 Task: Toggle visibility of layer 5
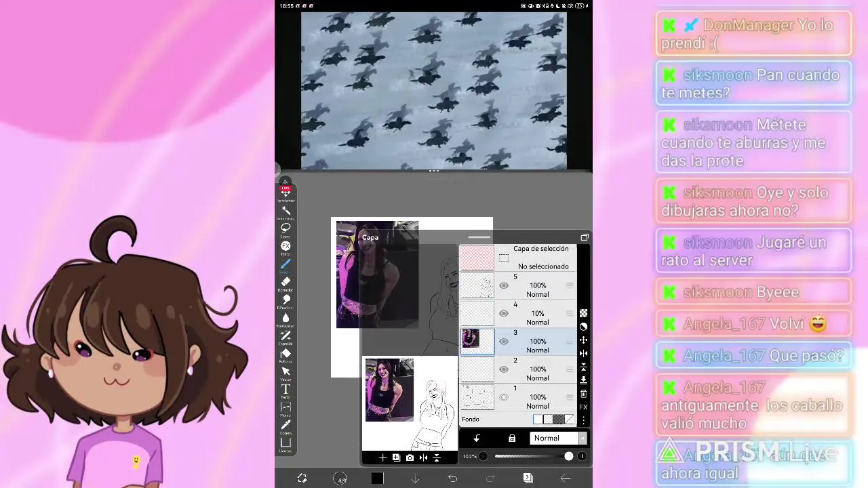pos(503,285)
